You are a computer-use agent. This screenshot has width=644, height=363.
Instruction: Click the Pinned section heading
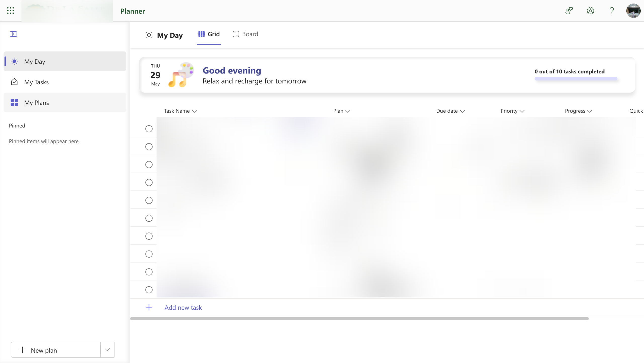pyautogui.click(x=17, y=126)
